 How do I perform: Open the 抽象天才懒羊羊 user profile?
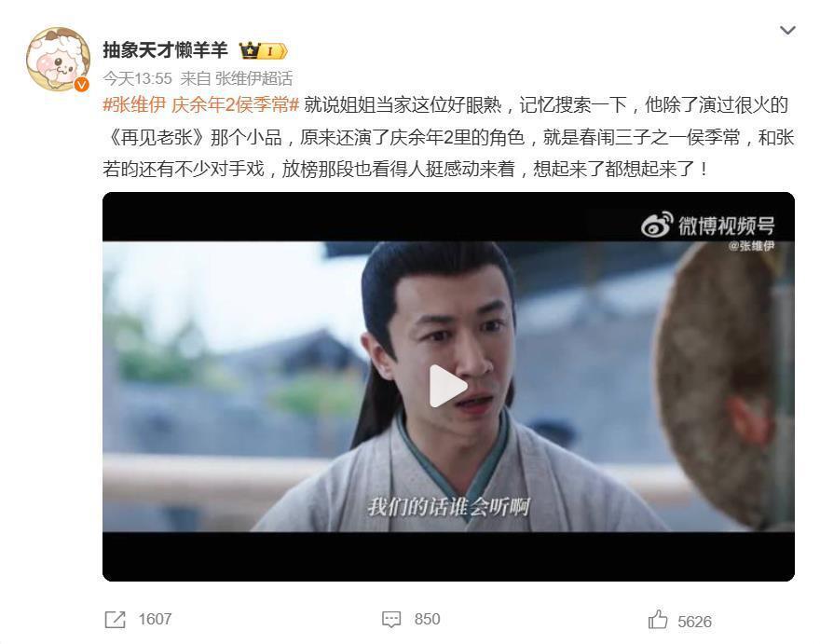click(x=165, y=50)
